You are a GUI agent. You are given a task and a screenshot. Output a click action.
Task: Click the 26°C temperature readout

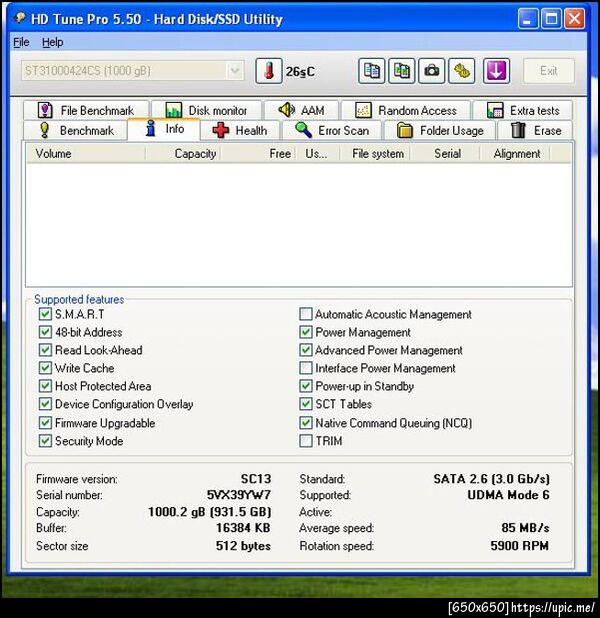tap(300, 72)
